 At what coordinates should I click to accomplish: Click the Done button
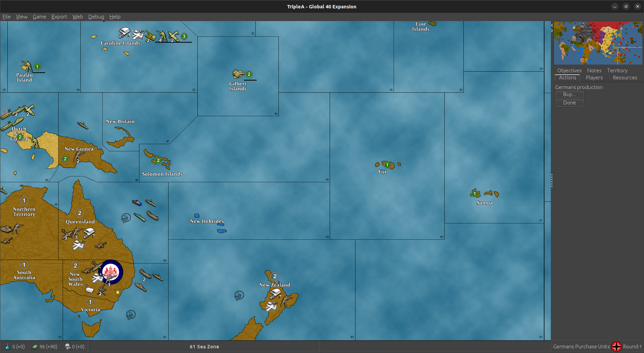[569, 103]
